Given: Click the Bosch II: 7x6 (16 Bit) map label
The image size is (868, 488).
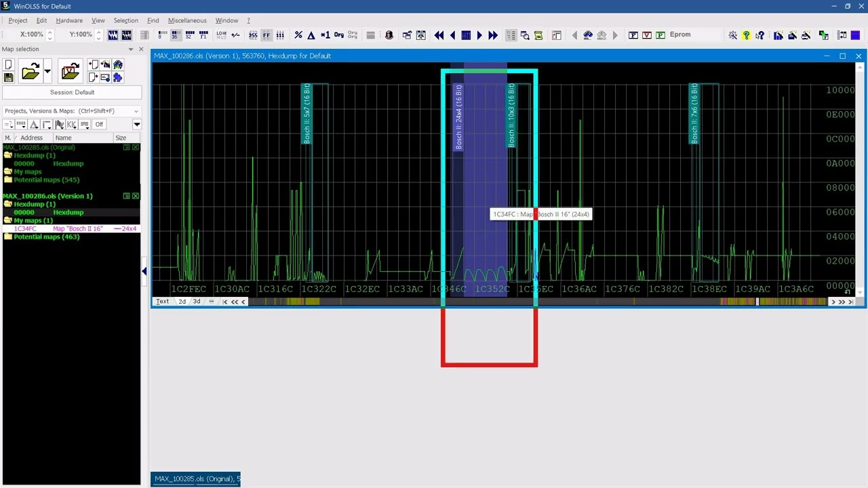Looking at the screenshot, I should click(x=694, y=113).
